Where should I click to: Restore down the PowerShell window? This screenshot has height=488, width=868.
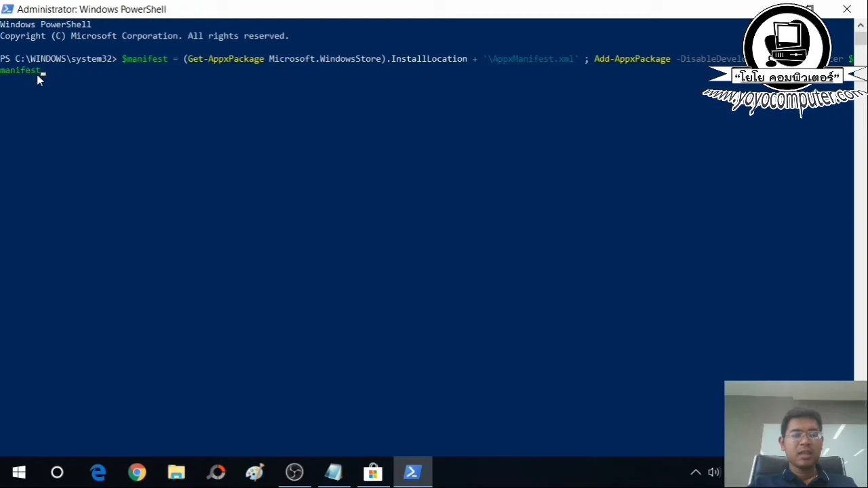[811, 9]
